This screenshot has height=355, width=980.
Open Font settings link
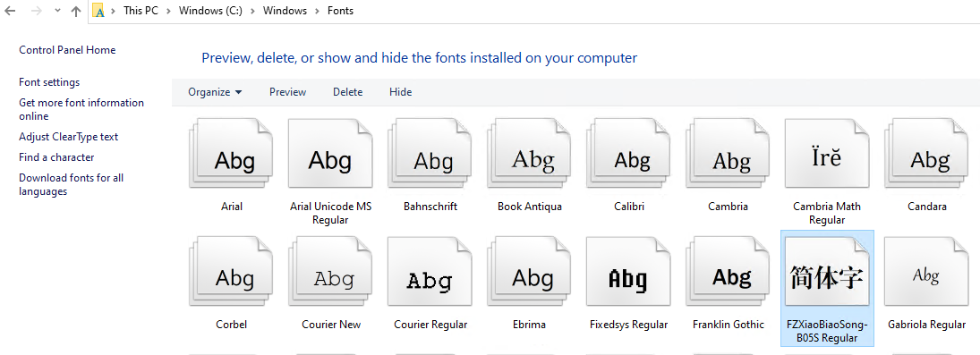click(49, 82)
